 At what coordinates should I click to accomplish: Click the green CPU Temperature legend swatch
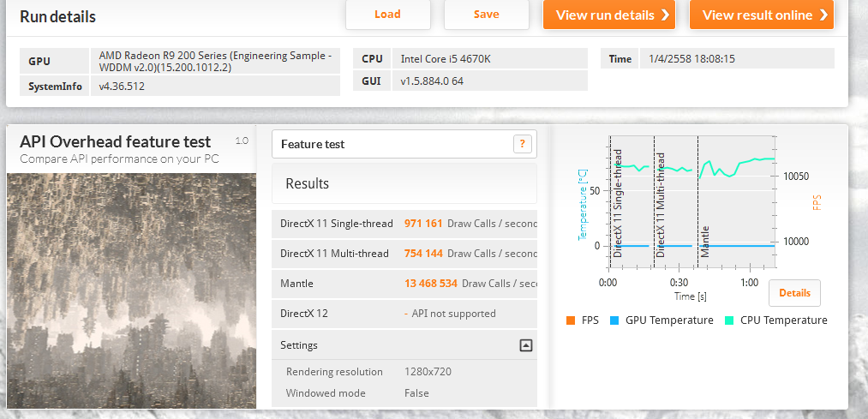(729, 320)
